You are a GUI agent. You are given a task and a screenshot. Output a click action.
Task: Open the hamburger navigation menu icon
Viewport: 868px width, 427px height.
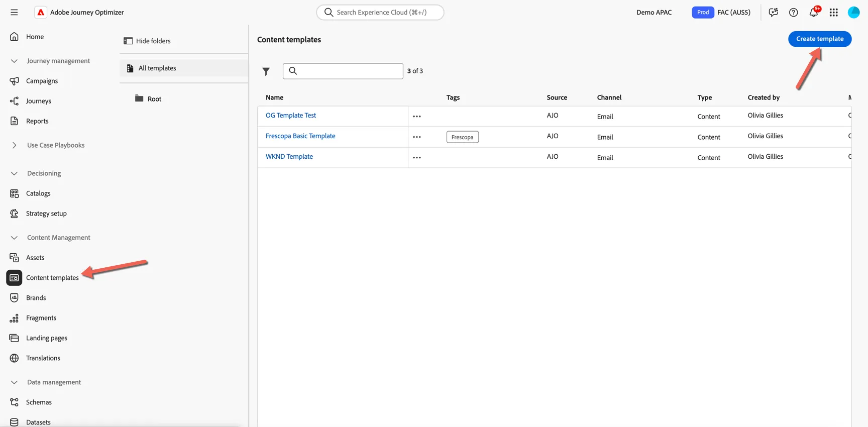[x=14, y=12]
